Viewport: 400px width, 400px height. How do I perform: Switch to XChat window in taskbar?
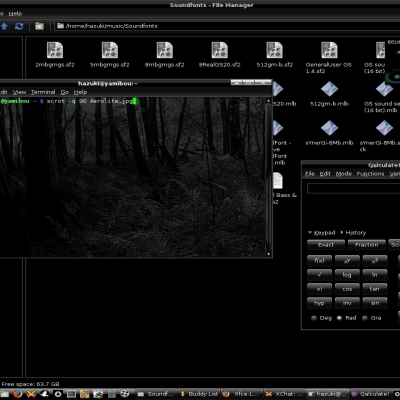pyautogui.click(x=284, y=394)
